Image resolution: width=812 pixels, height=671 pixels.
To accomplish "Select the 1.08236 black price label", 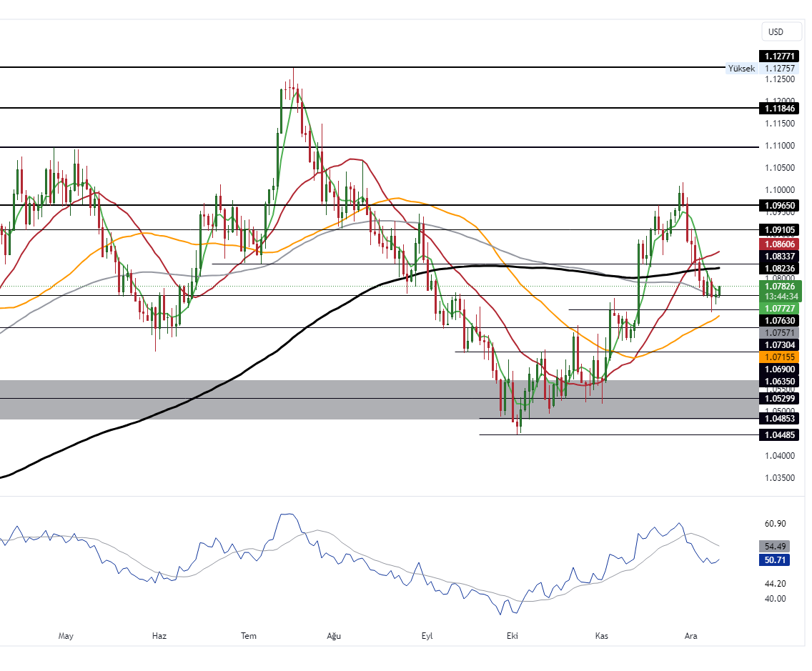I will tap(781, 268).
